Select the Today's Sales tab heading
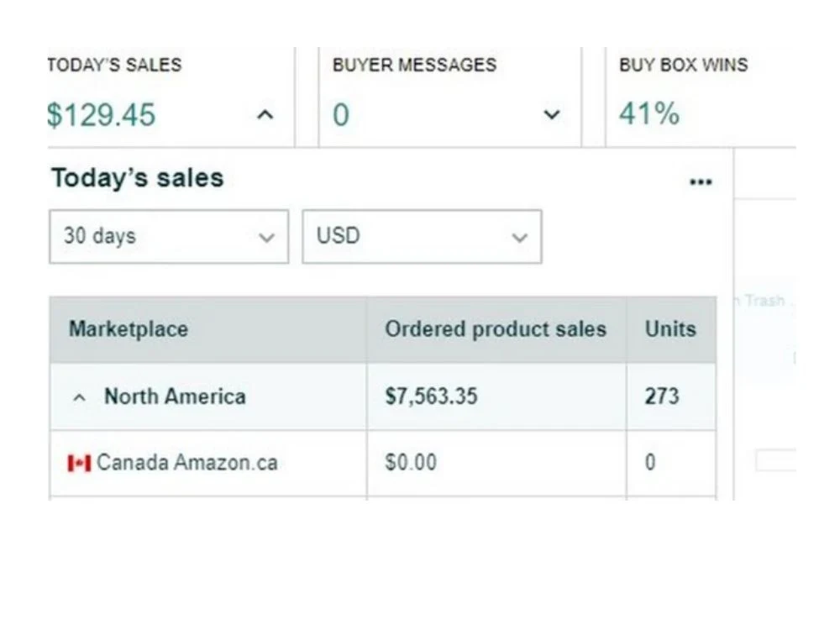This screenshot has width=840, height=630. (x=114, y=65)
